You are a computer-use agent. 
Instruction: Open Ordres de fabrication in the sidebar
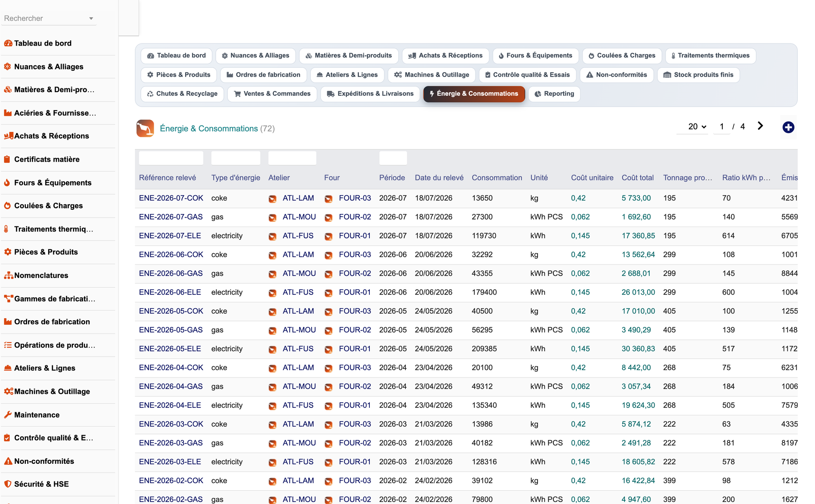52,322
